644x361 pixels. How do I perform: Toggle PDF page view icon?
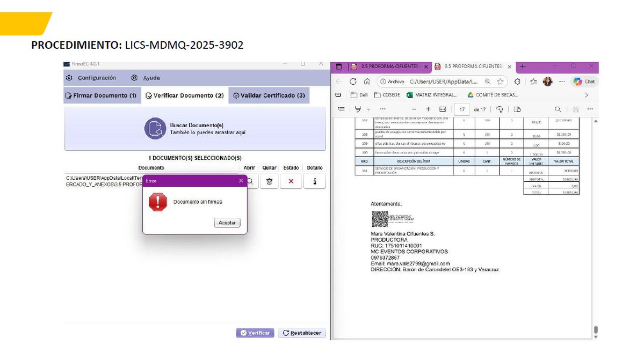517,109
